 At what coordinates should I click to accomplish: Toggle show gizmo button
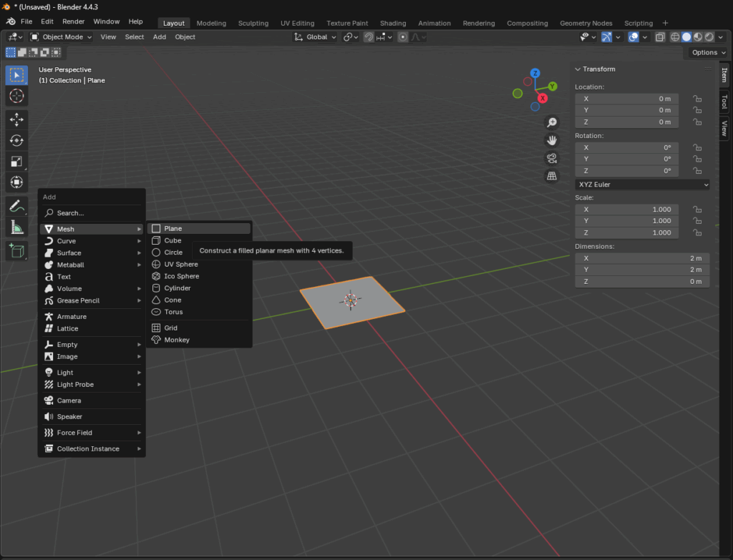click(x=606, y=37)
